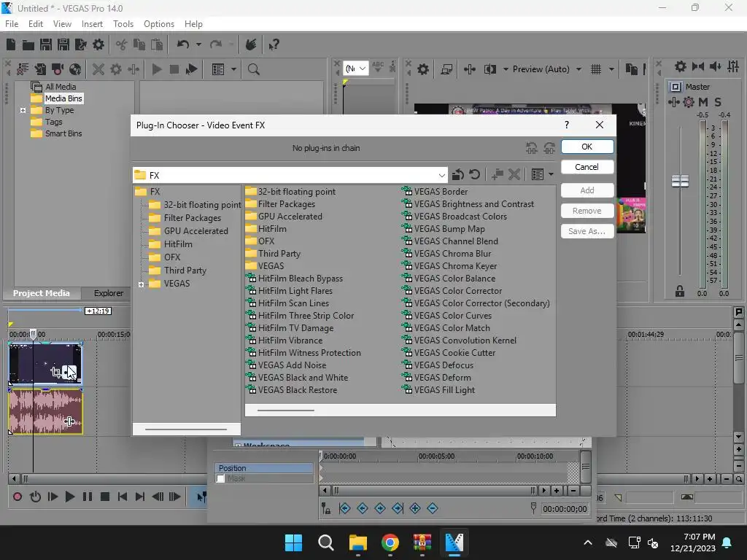Click the What's This help icon
The image size is (747, 560).
(x=274, y=44)
